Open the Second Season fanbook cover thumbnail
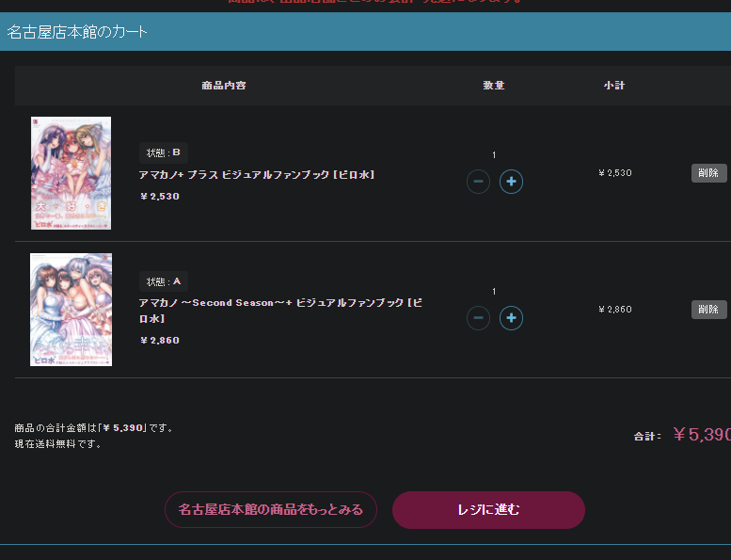The image size is (731, 560). tap(71, 310)
